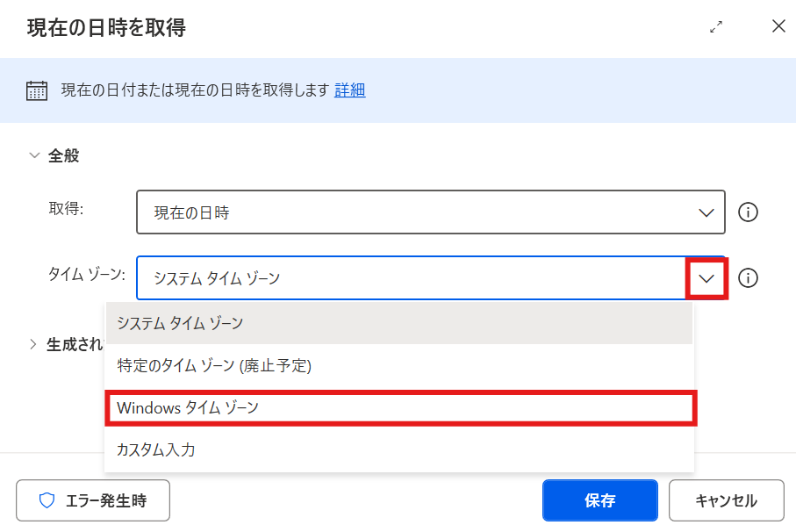Viewport: 796px width, 532px height.
Task: Click the 取得 field showing 現在の日時
Action: point(431,212)
